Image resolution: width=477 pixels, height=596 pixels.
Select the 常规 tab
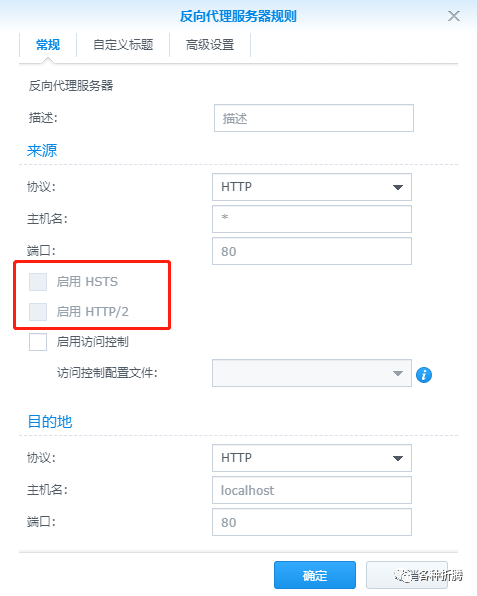point(48,45)
